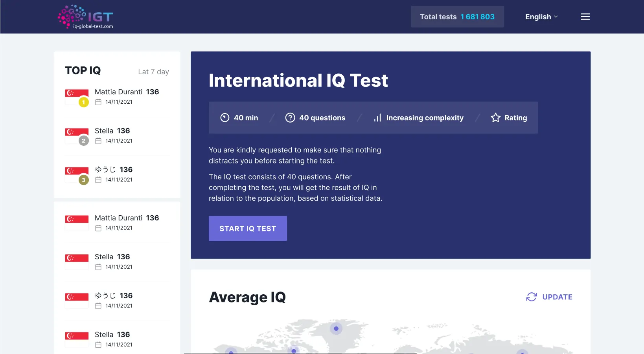Click the question mark icon beside 40 questions
This screenshot has height=354, width=644.
290,117
